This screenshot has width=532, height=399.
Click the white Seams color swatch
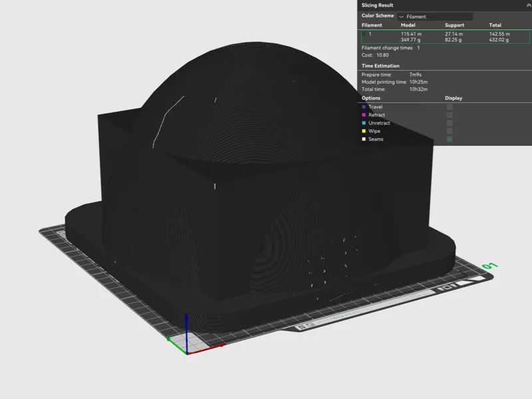[x=364, y=139]
